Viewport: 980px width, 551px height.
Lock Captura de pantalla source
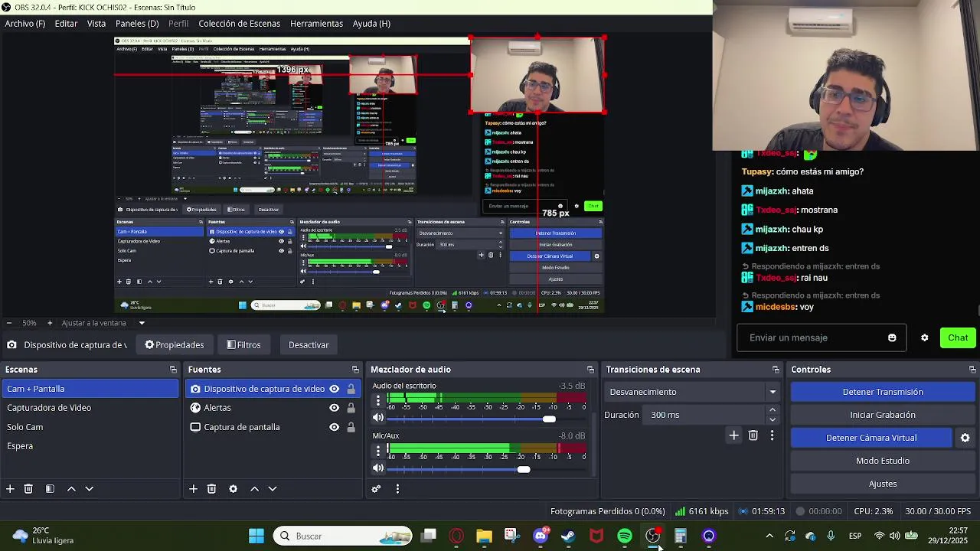pos(351,427)
